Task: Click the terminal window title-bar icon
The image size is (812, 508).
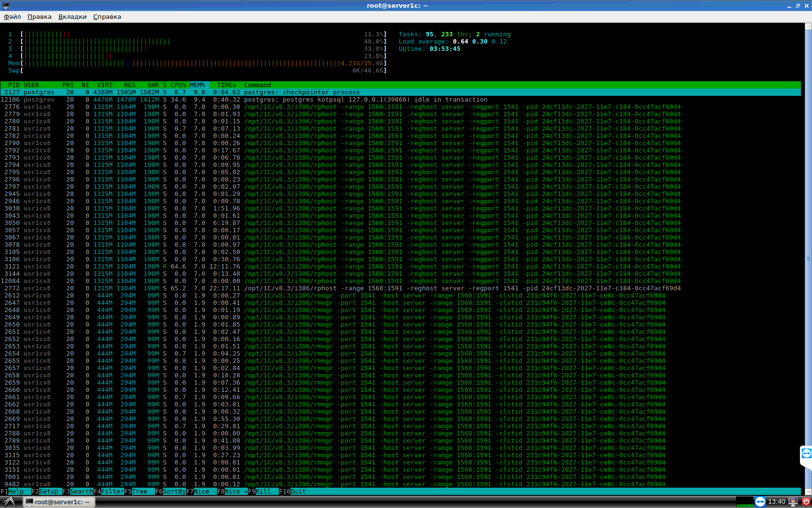Action: pyautogui.click(x=6, y=6)
